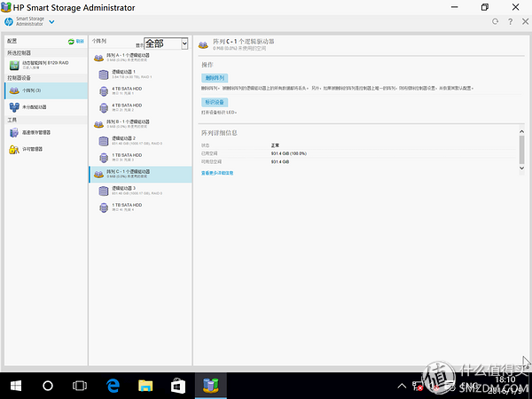Viewport: 532px width, 399px height.
Task: Click the array icon beside the 阵列 C heading
Action: coord(203,44)
